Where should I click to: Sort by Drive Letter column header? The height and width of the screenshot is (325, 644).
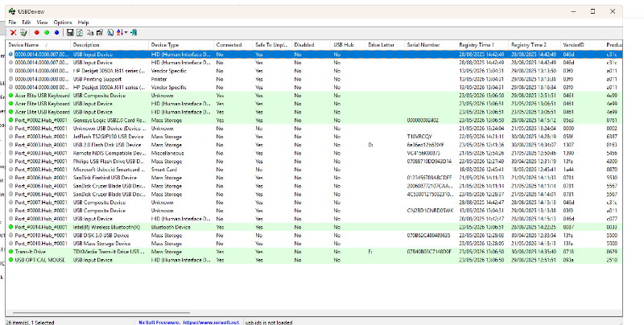pyautogui.click(x=385, y=45)
